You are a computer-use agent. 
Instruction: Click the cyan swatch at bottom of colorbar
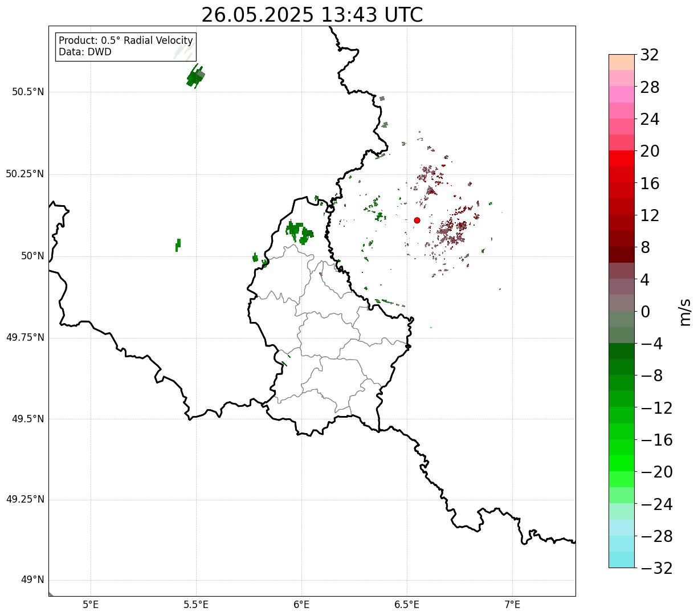pyautogui.click(x=621, y=560)
